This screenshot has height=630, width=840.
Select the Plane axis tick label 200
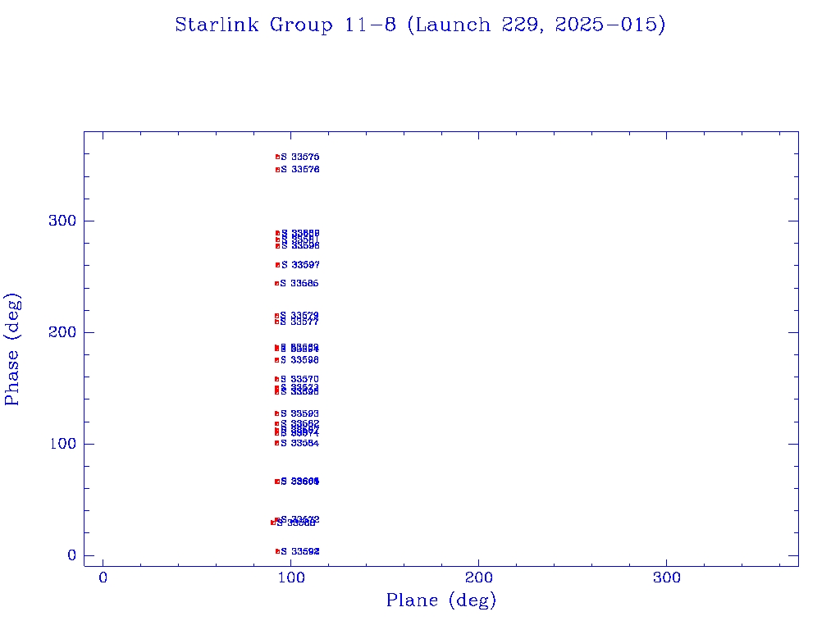[x=478, y=577]
